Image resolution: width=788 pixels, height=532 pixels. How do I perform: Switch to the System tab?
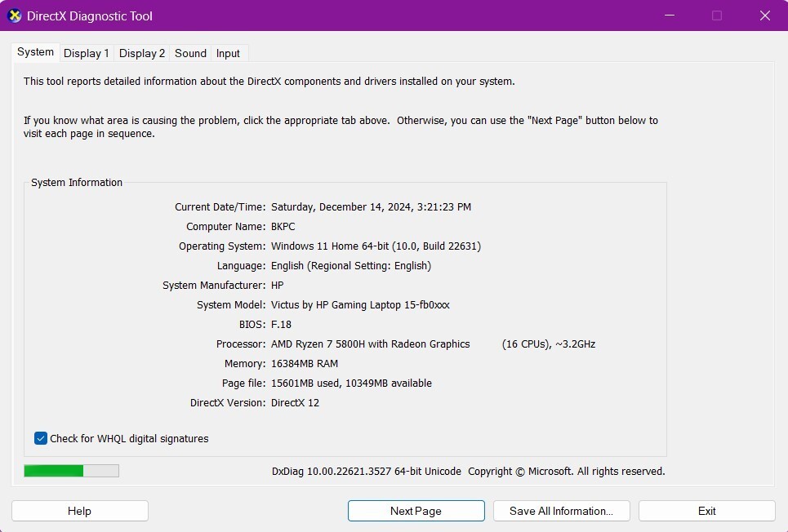tap(35, 52)
